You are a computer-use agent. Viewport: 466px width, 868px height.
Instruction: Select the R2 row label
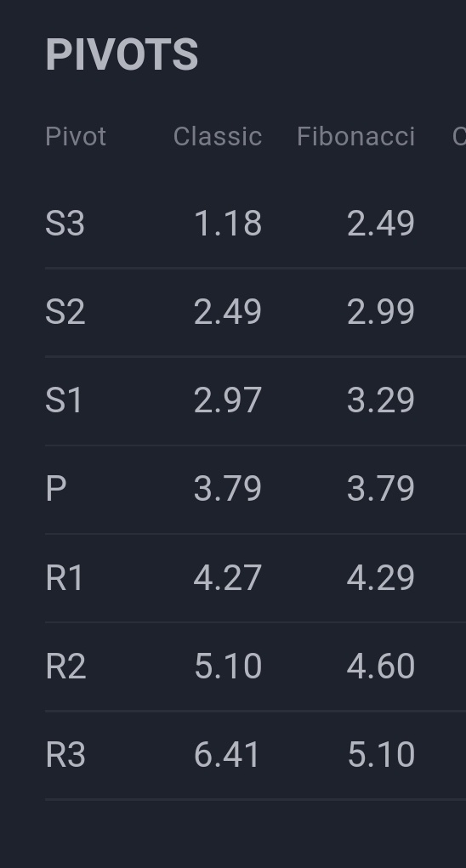(x=65, y=666)
